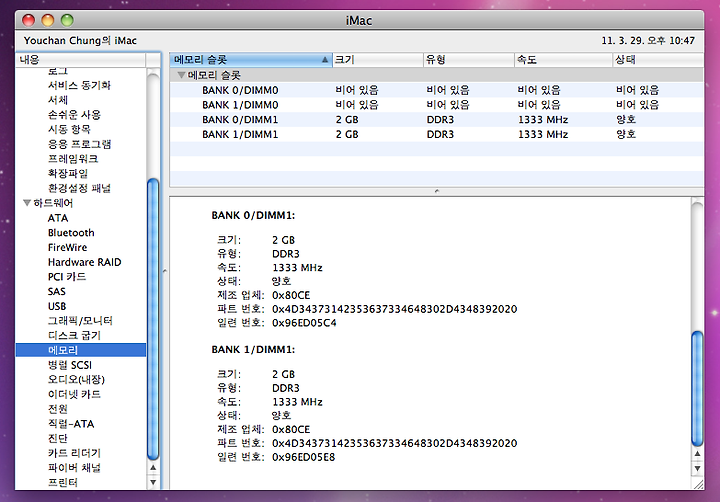Viewport: 720px width, 502px height.
Task: Click the 내용 sidebar header
Action: pos(81,60)
